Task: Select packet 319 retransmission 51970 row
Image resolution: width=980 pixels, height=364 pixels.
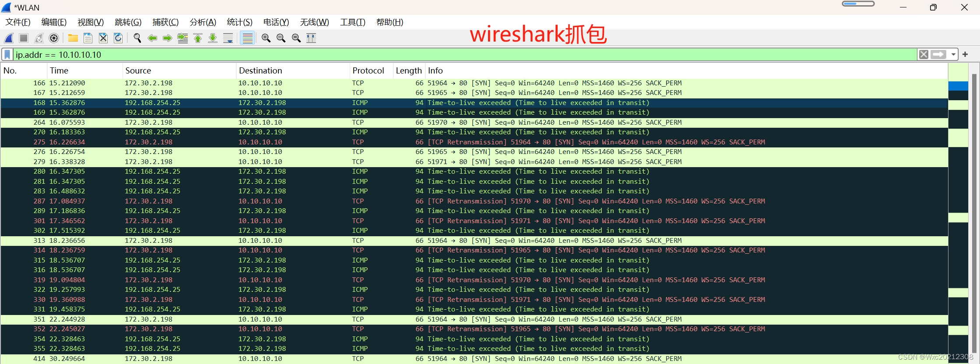Action: 474,280
